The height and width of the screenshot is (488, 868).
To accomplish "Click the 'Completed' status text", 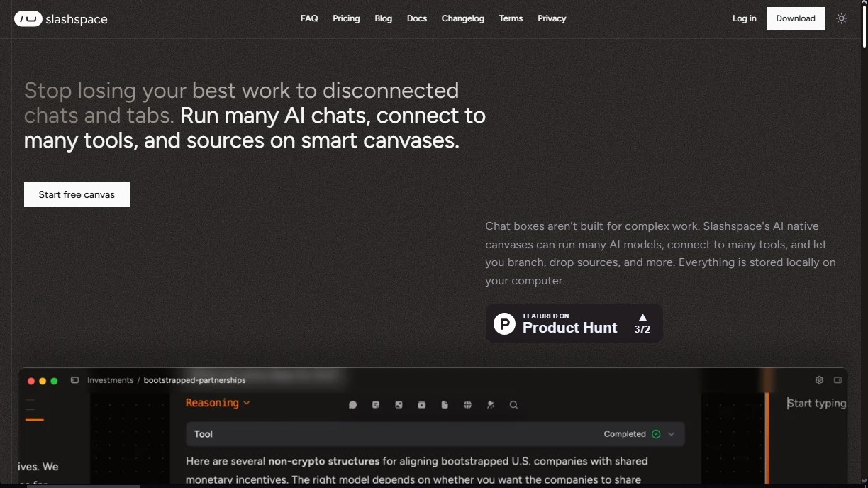I will 625,434.
